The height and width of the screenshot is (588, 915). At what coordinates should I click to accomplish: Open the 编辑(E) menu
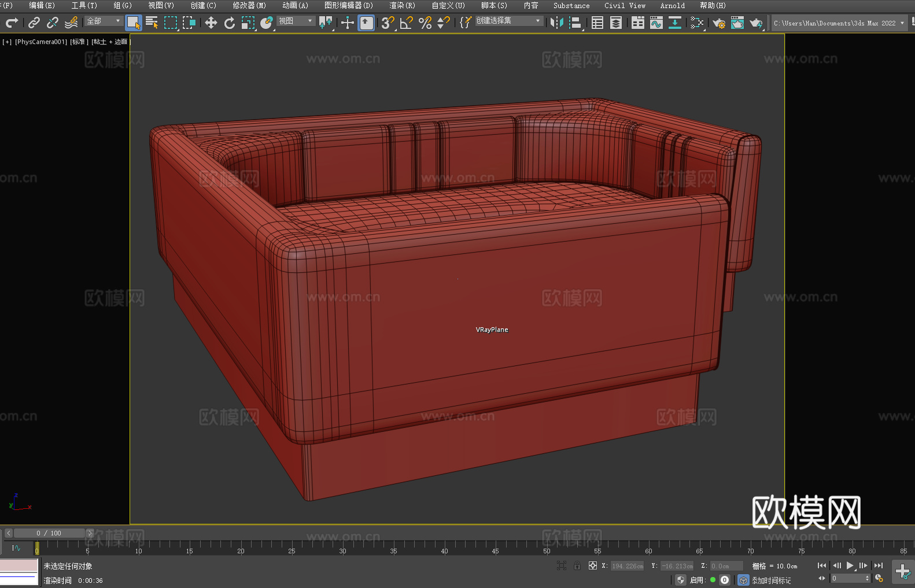tap(42, 5)
